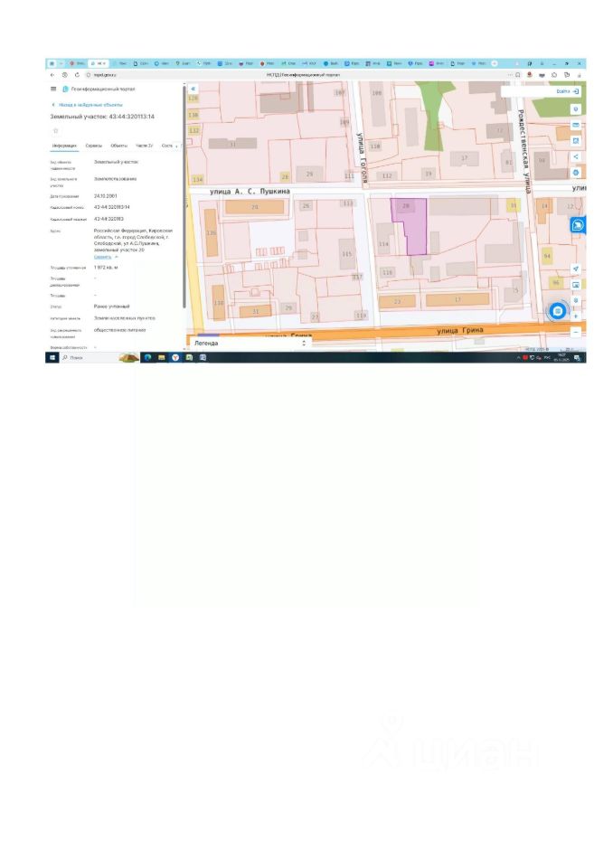Open Edge browser from taskbar
Image resolution: width=613 pixels, height=868 pixels.
148,358
